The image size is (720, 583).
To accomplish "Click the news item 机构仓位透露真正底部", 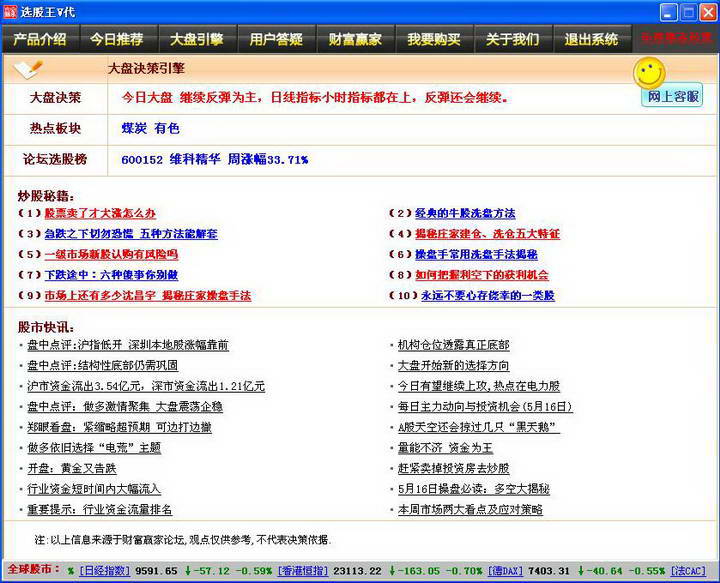I will point(453,345).
